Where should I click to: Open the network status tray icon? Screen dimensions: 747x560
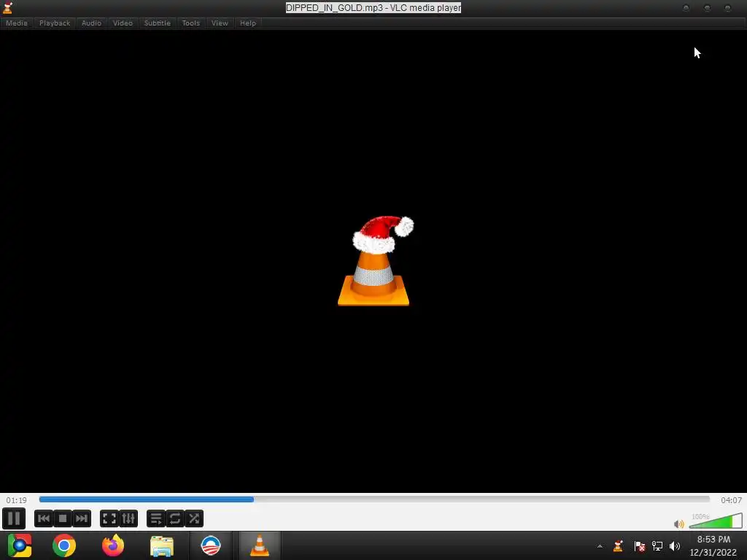(x=657, y=545)
